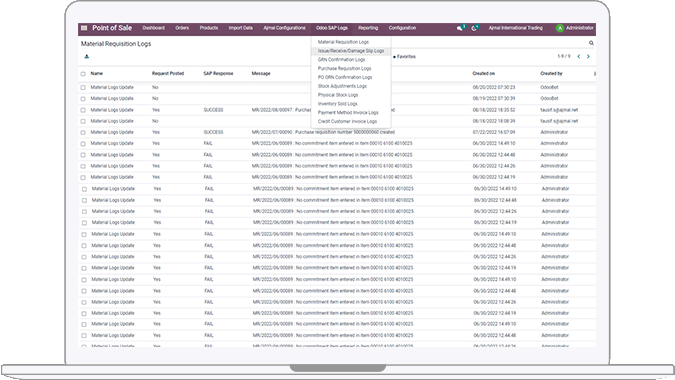
Task: Select Issue/Receive/Damage Slip Logs menu entry
Action: pyautogui.click(x=351, y=51)
